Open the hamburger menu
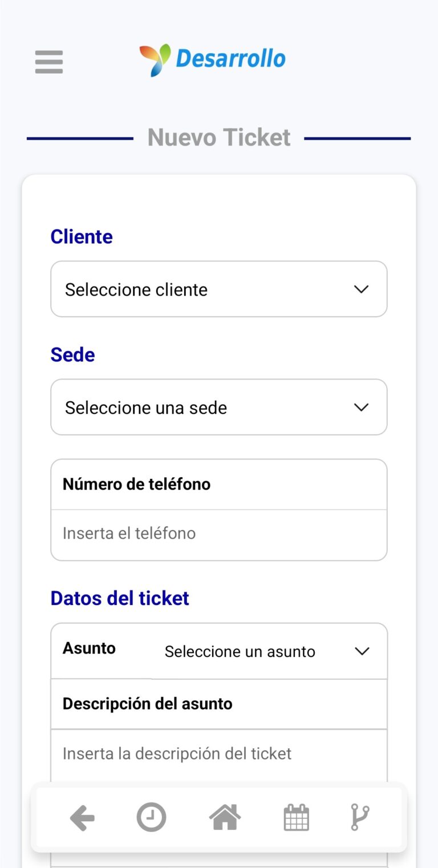438x868 pixels. pyautogui.click(x=49, y=62)
